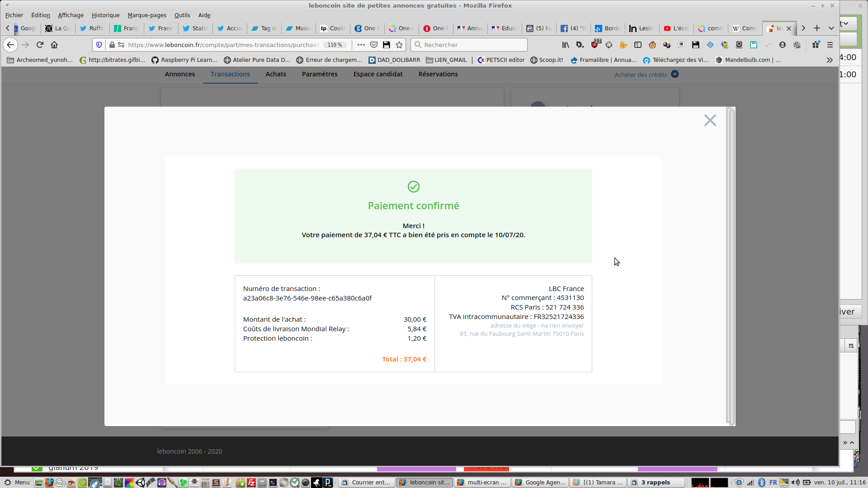
Task: Click Acheter des crédits link
Action: point(641,75)
